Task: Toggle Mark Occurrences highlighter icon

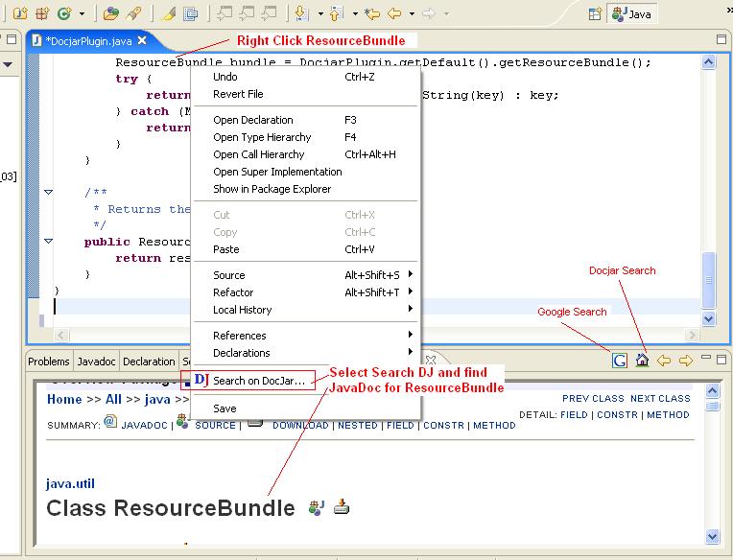Action: (169, 13)
